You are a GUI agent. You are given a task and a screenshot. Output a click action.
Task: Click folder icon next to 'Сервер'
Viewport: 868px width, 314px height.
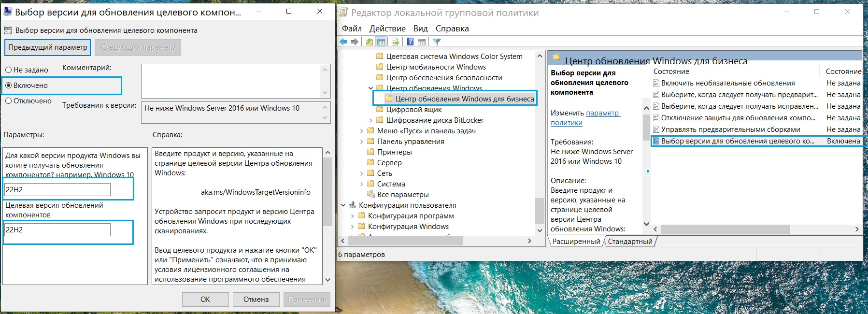point(370,163)
